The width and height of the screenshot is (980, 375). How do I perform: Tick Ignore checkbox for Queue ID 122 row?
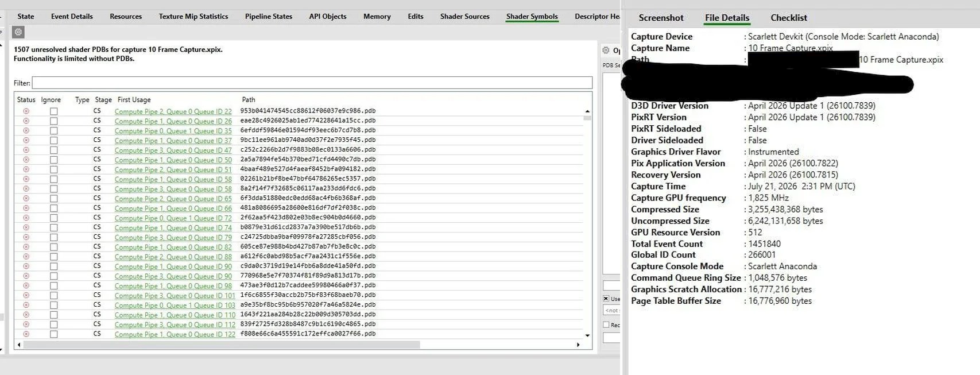(53, 334)
